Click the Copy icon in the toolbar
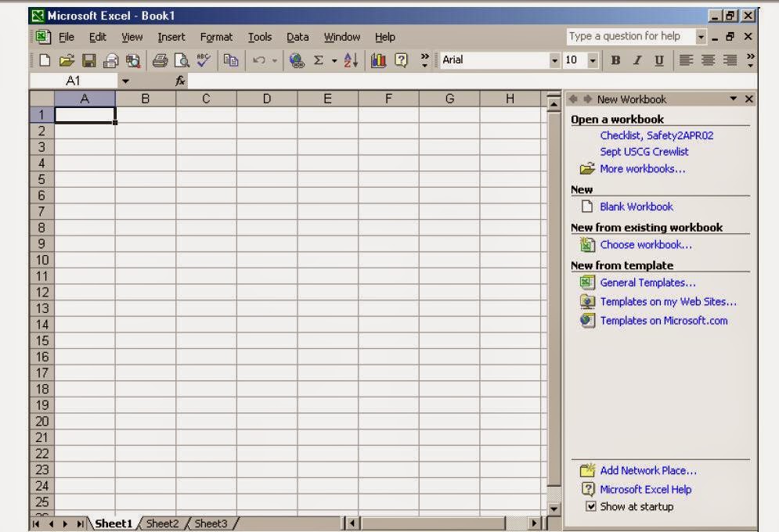The width and height of the screenshot is (779, 532). tap(231, 60)
